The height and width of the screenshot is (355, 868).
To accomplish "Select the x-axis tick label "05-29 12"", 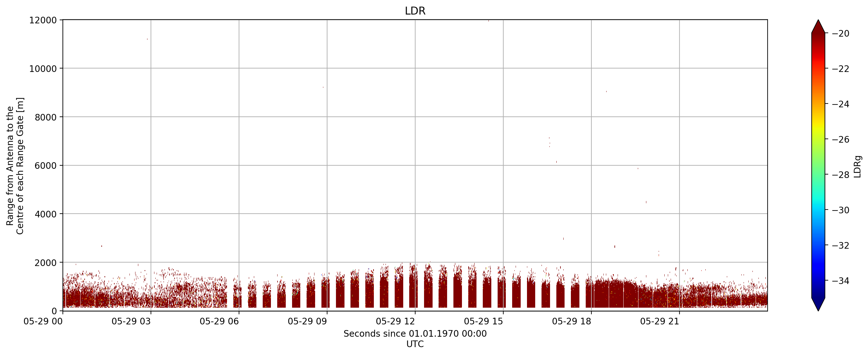I will coord(396,321).
